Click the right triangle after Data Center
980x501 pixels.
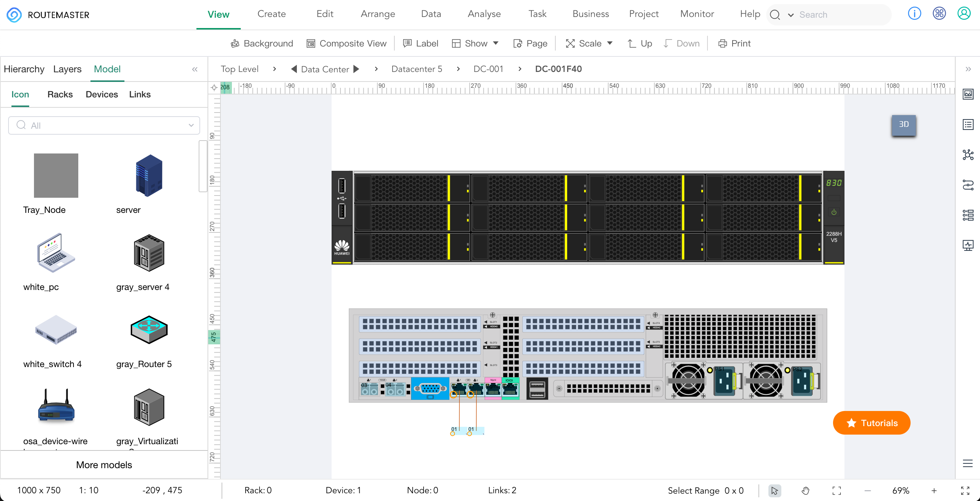click(x=356, y=69)
